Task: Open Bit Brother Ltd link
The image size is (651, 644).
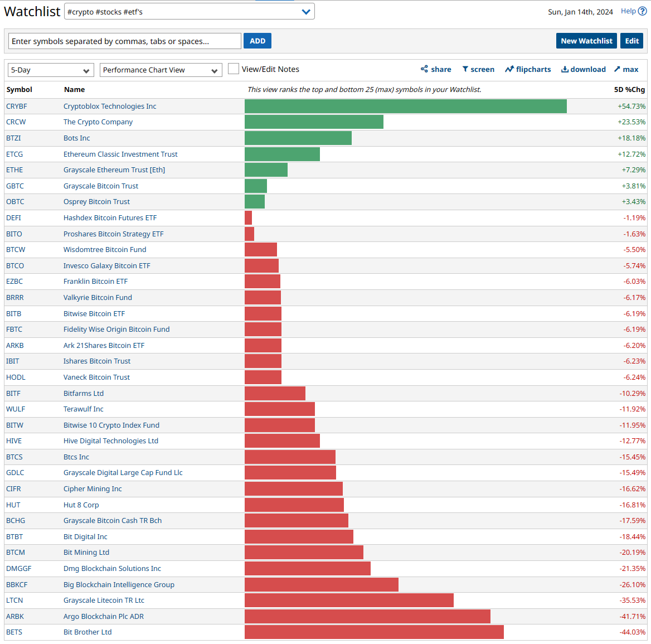Action: pyautogui.click(x=88, y=632)
